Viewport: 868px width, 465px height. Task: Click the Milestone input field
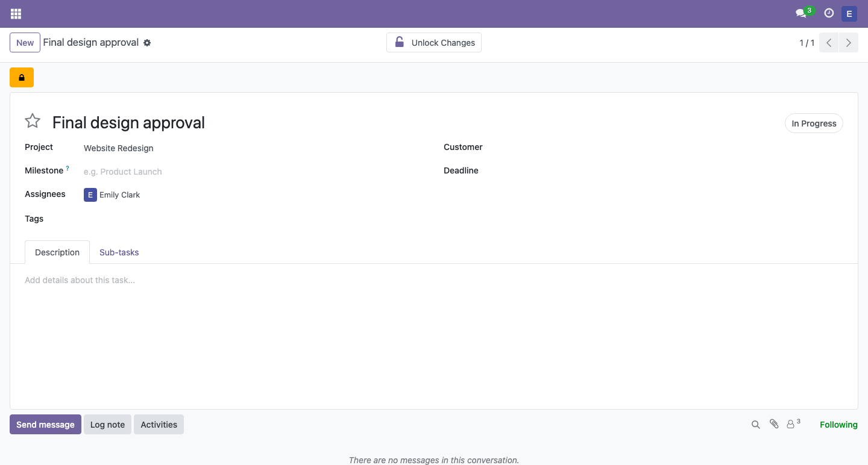click(x=253, y=172)
